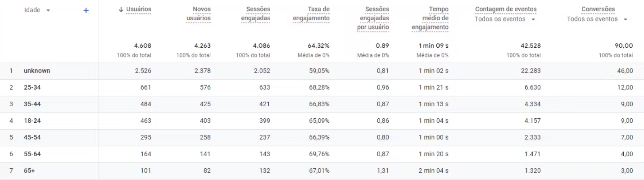
Task: Click Taxa de engajamento column header
Action: [314, 13]
